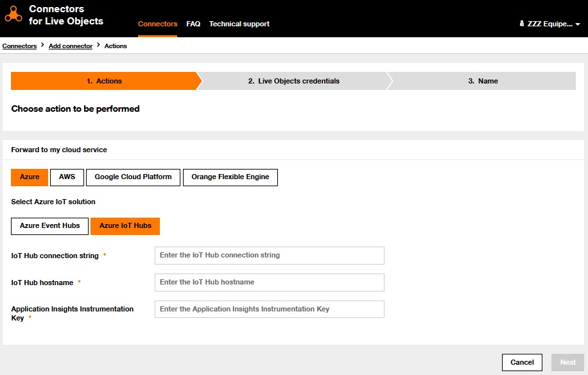Click the Actions breadcrumb text

pos(116,46)
